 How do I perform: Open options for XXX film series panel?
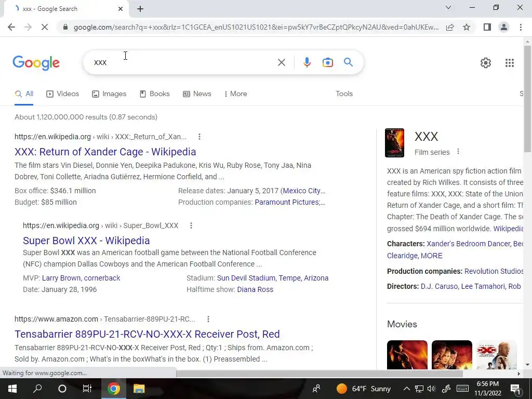coord(458,152)
